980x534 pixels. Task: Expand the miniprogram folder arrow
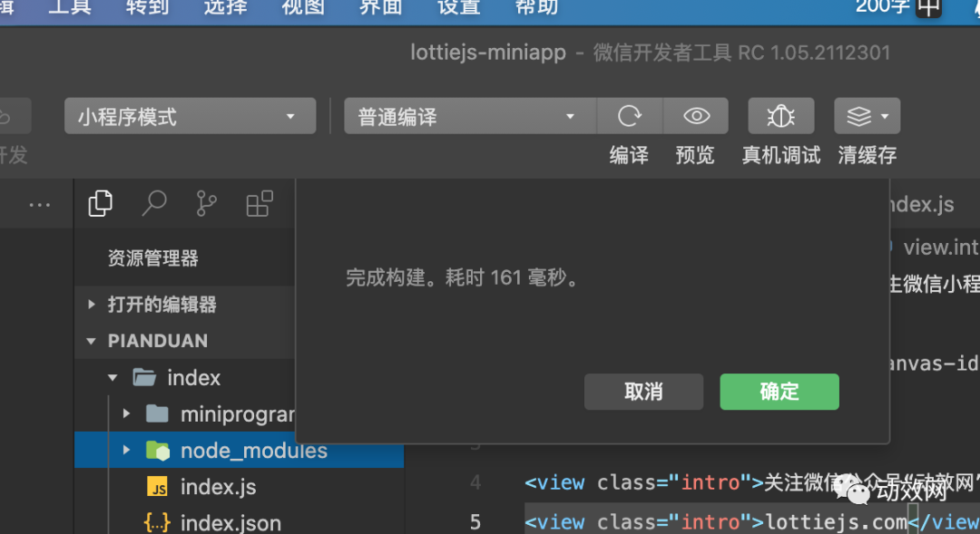(126, 413)
